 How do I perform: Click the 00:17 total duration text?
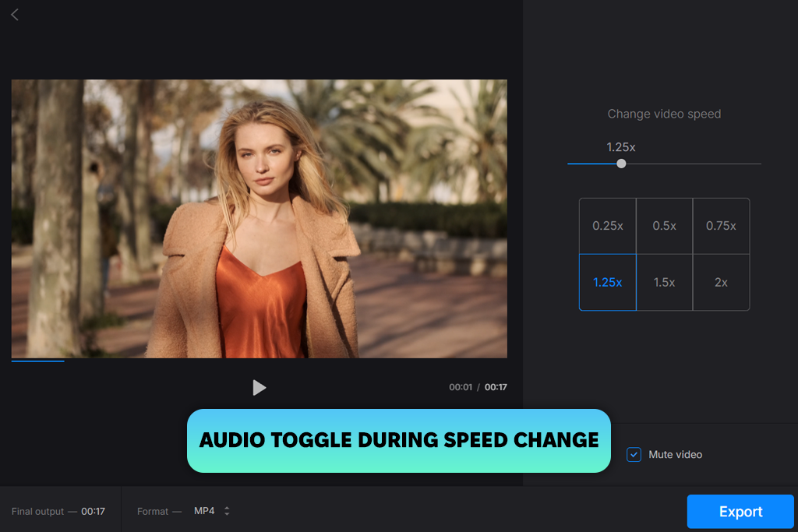[496, 387]
